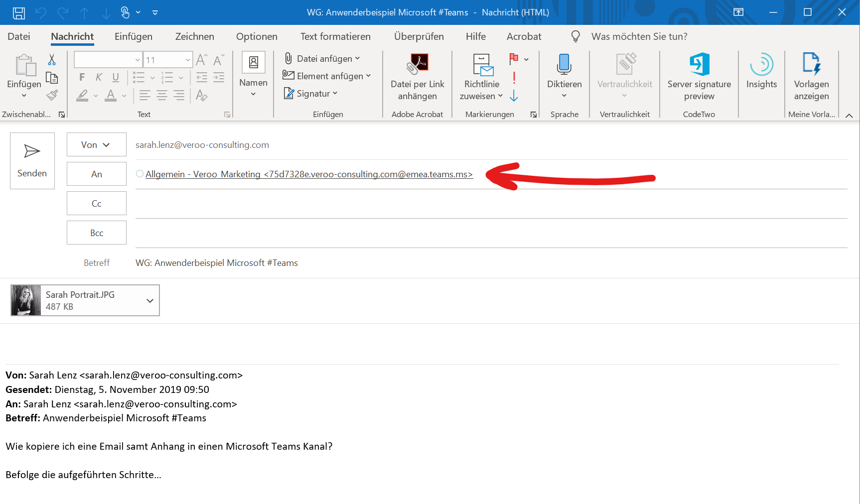
Task: Align text to the left
Action: click(x=145, y=95)
